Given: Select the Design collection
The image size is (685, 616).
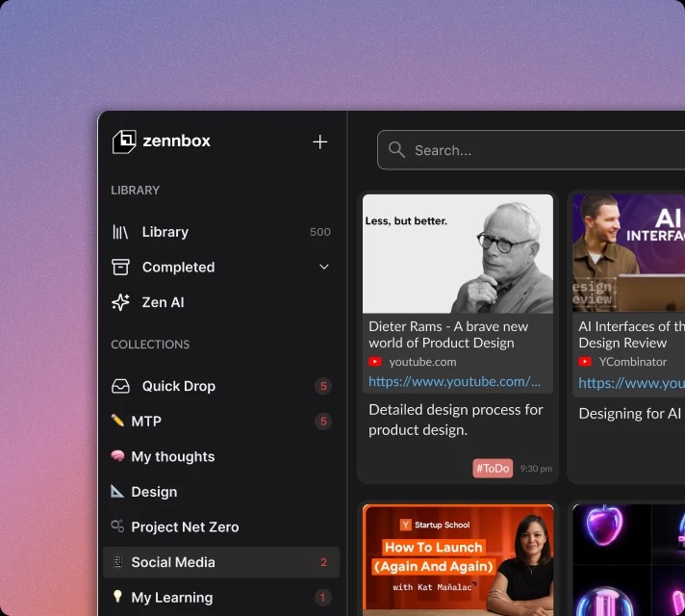Looking at the screenshot, I should [x=154, y=492].
